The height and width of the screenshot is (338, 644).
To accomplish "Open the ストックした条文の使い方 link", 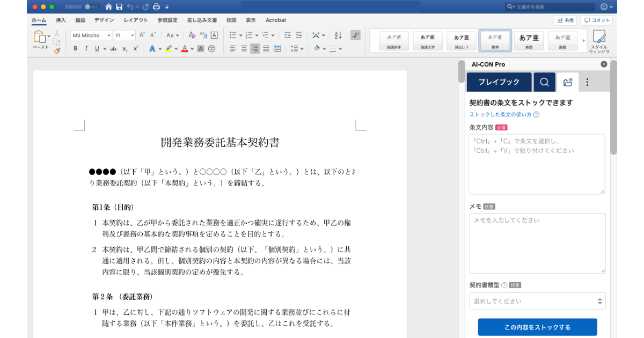I will tap(504, 114).
